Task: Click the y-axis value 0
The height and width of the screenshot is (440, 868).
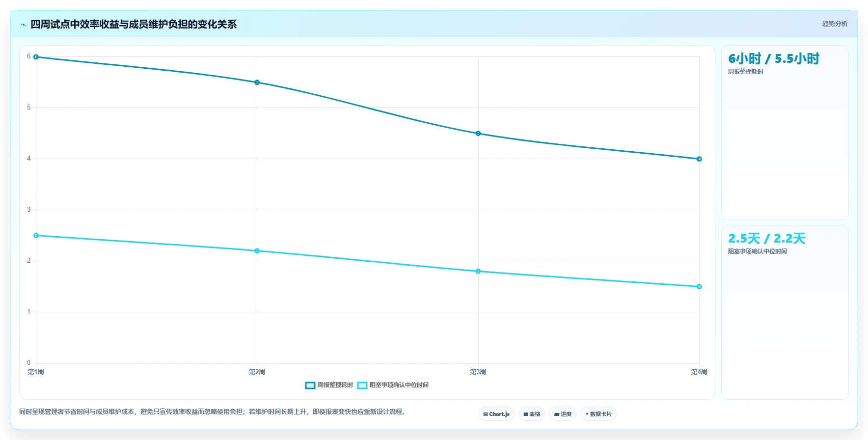Action: pos(28,363)
